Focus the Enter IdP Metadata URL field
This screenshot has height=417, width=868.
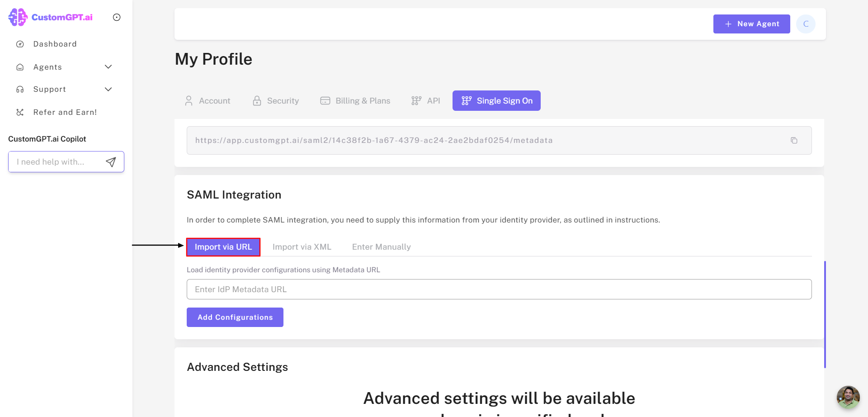(x=499, y=289)
